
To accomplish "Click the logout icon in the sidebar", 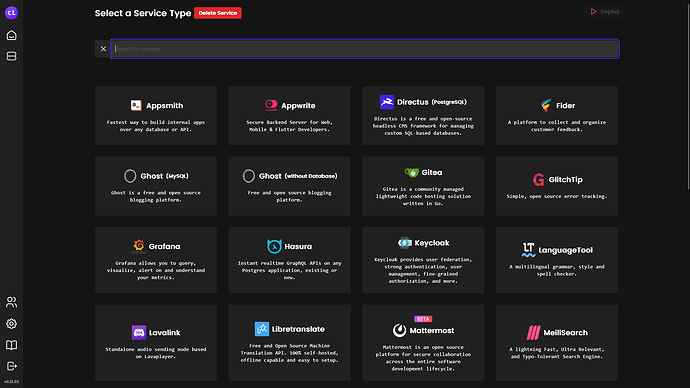I will pyautogui.click(x=11, y=366).
